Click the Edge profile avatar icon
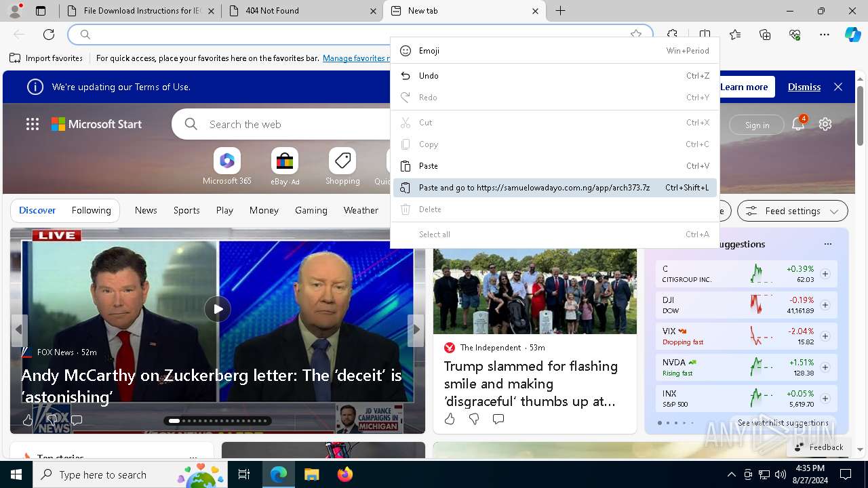868x488 pixels. [x=15, y=10]
